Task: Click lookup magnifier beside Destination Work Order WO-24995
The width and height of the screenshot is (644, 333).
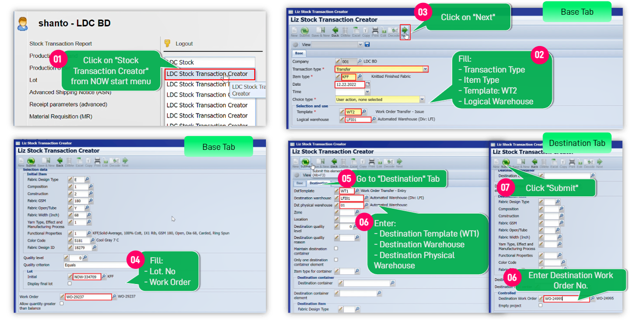Action: coord(593,298)
